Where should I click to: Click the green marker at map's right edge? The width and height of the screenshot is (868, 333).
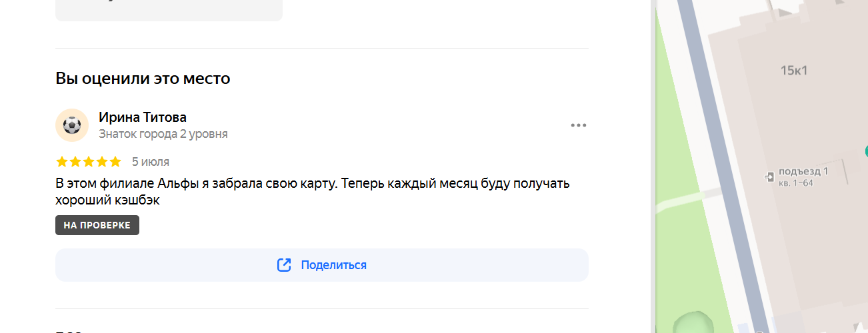point(865,151)
